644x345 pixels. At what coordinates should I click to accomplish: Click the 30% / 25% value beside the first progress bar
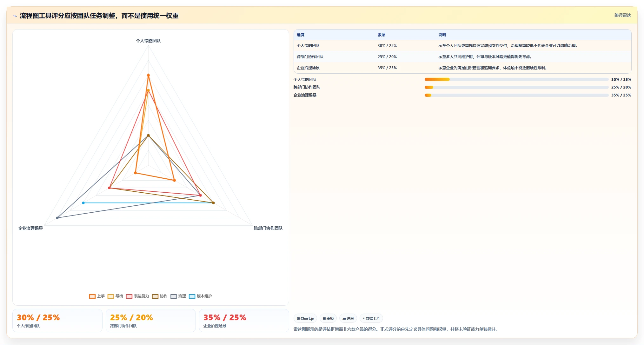click(x=621, y=80)
